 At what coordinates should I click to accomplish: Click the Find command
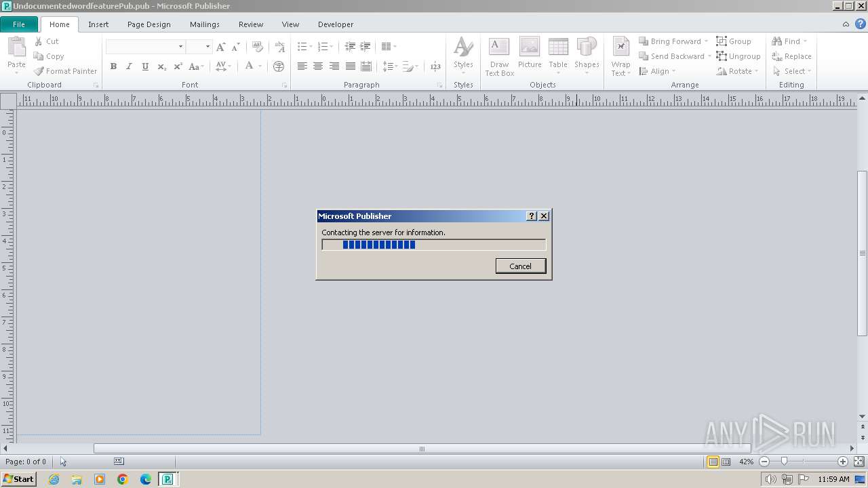tap(789, 41)
